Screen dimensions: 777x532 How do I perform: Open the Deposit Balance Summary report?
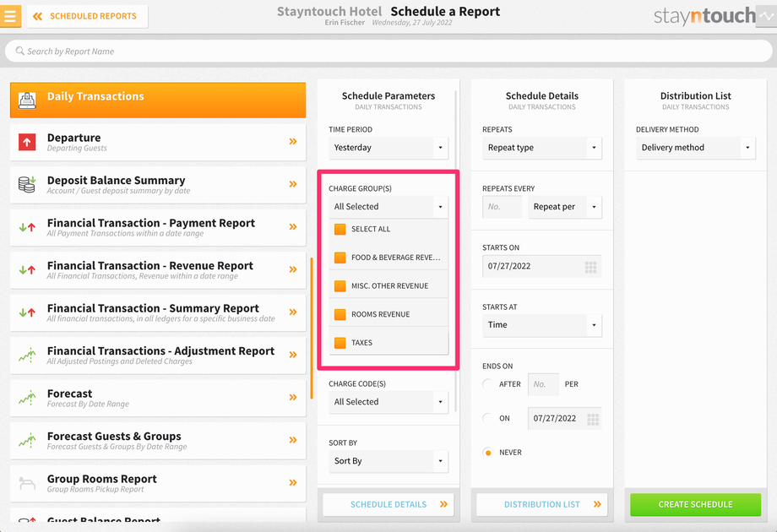[x=158, y=185]
